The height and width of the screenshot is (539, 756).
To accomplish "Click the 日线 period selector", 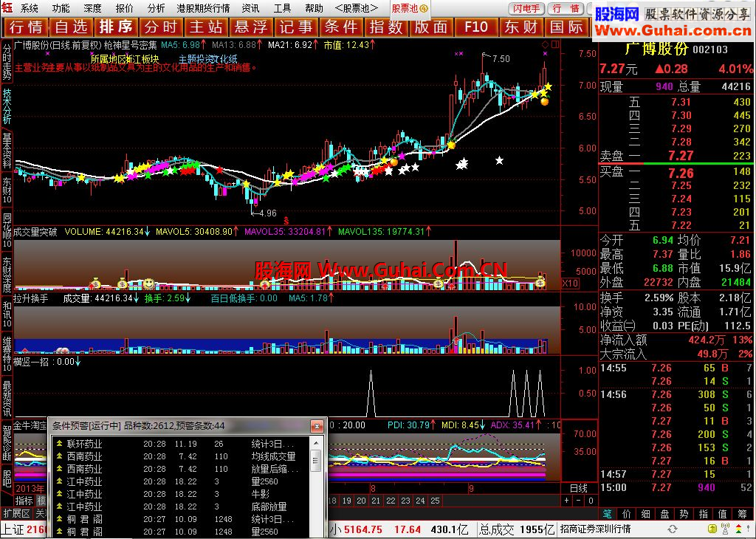I will pyautogui.click(x=579, y=488).
